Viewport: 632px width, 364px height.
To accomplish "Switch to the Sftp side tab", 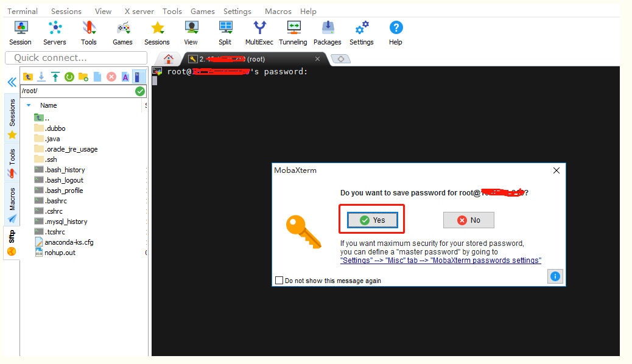I will pos(12,243).
